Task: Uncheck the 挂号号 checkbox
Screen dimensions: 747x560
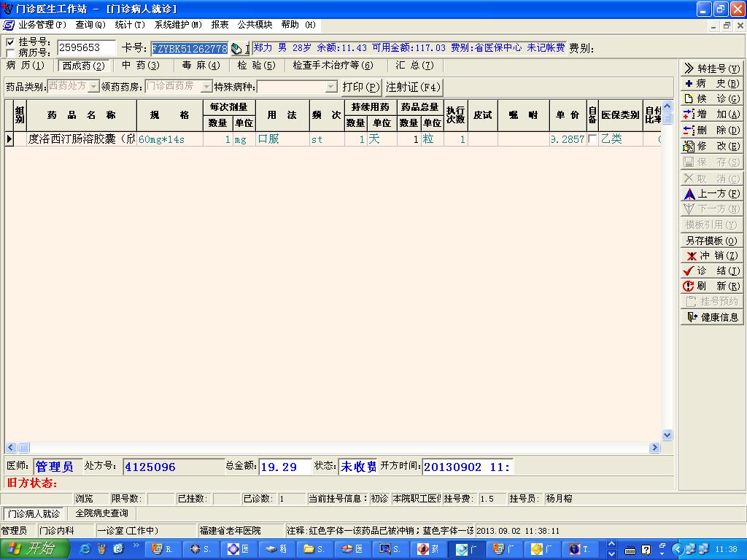Action: 10,42
